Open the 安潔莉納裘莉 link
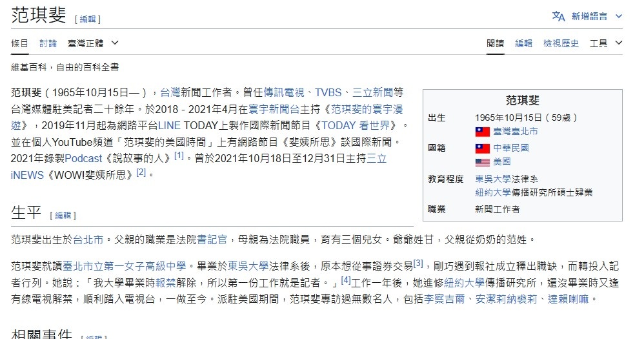 pyautogui.click(x=506, y=299)
